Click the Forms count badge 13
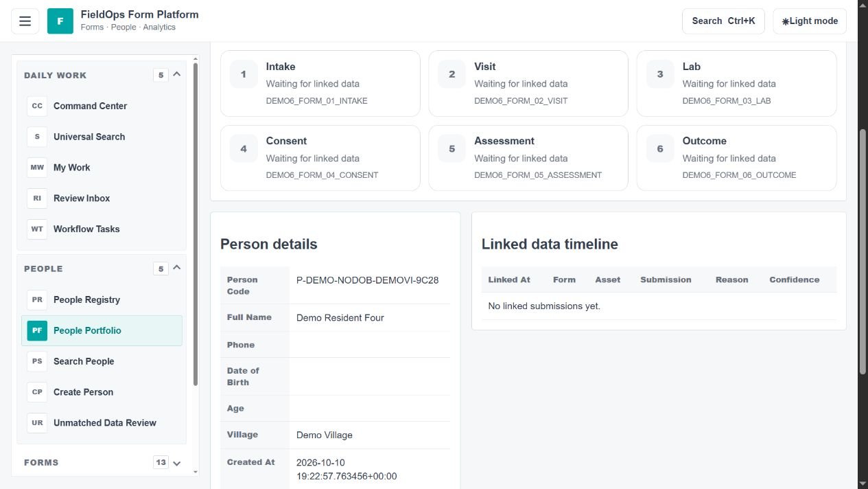The width and height of the screenshot is (868, 489). click(x=161, y=462)
